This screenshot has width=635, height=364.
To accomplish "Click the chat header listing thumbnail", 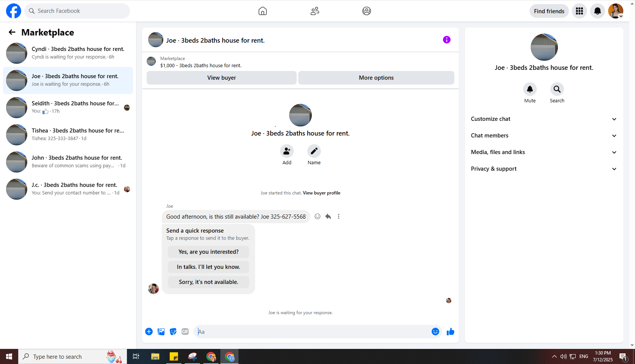I will tap(156, 40).
